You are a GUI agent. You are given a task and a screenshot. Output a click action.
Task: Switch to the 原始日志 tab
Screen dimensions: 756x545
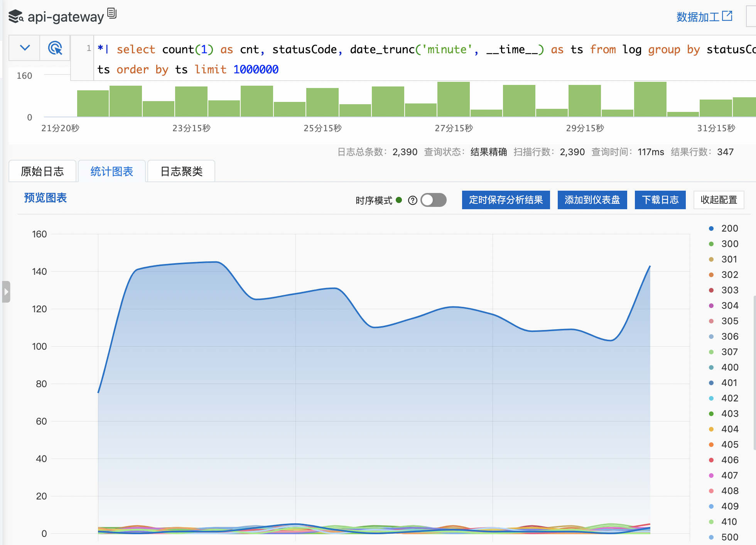[42, 171]
